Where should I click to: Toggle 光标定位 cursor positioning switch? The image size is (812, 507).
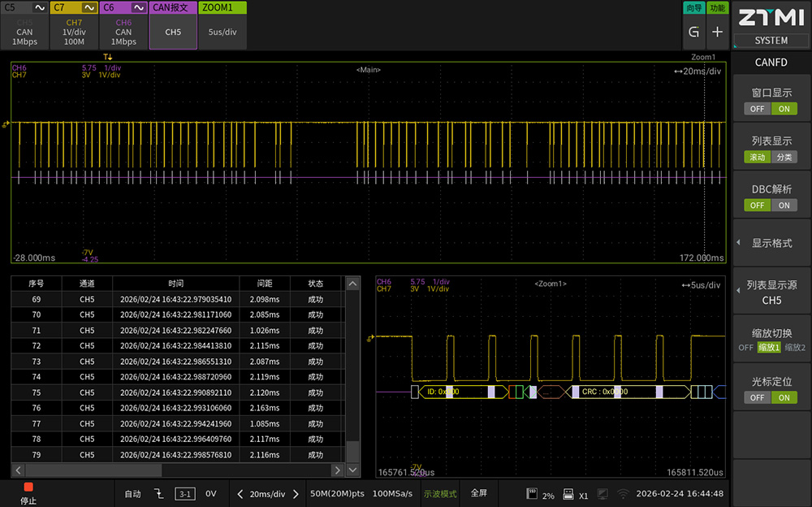(x=771, y=397)
